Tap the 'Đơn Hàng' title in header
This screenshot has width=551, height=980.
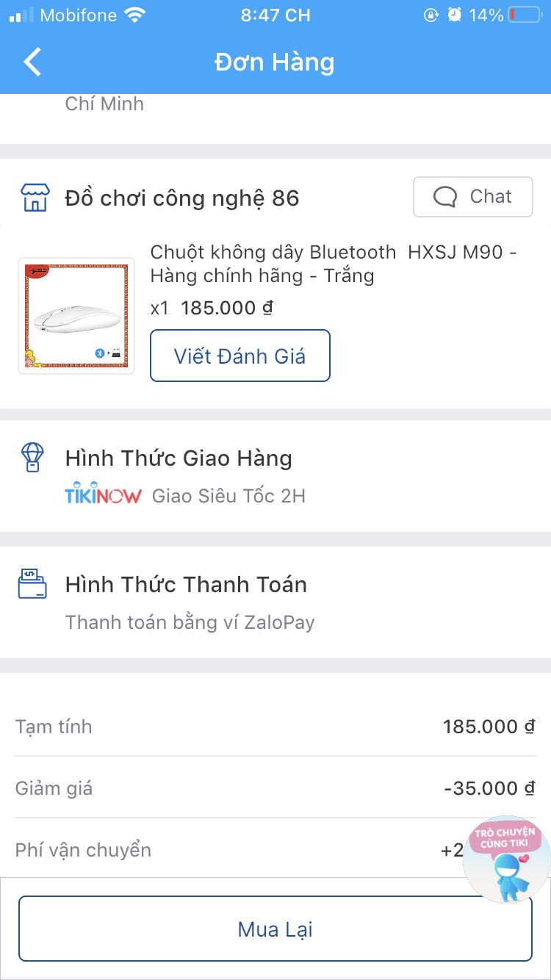click(x=275, y=62)
